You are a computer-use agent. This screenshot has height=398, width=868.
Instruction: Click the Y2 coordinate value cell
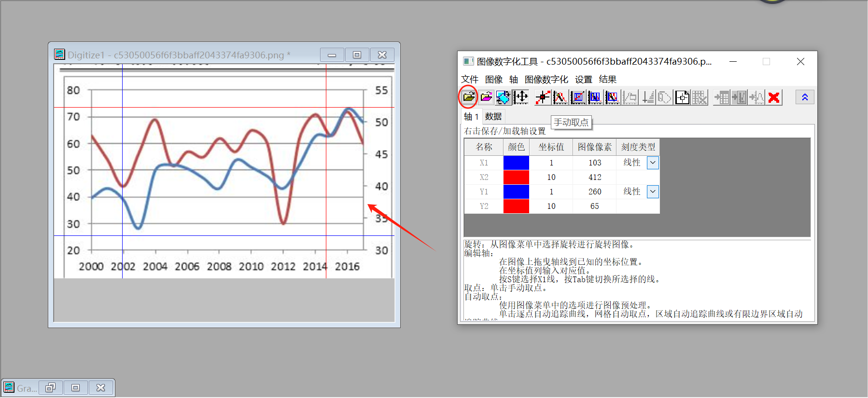[551, 206]
